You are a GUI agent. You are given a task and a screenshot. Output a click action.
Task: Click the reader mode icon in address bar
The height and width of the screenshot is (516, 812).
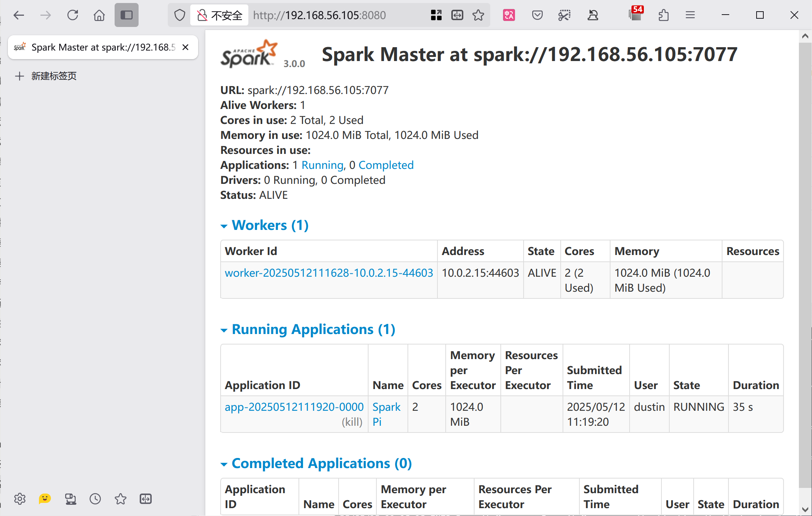point(457,15)
